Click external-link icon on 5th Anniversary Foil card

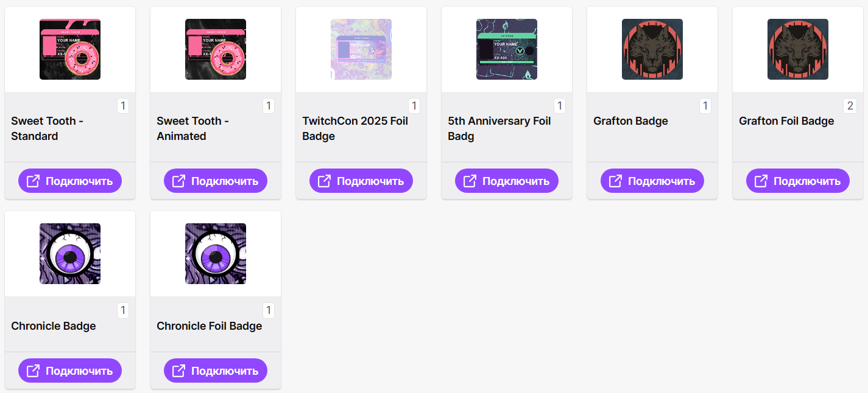(470, 181)
